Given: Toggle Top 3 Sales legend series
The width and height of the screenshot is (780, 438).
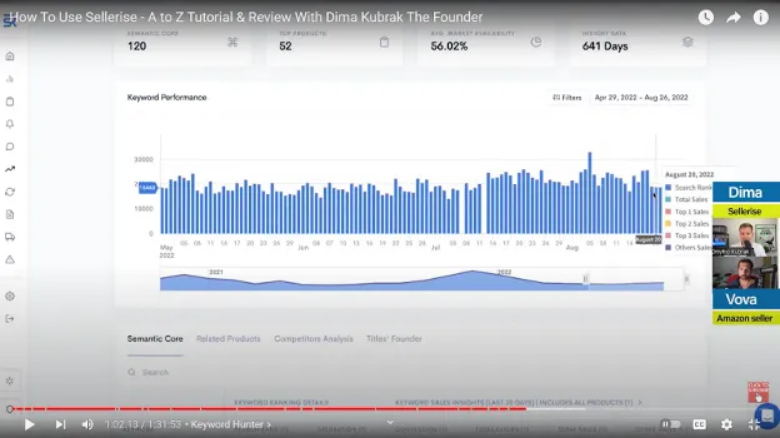Looking at the screenshot, I should coord(687,236).
